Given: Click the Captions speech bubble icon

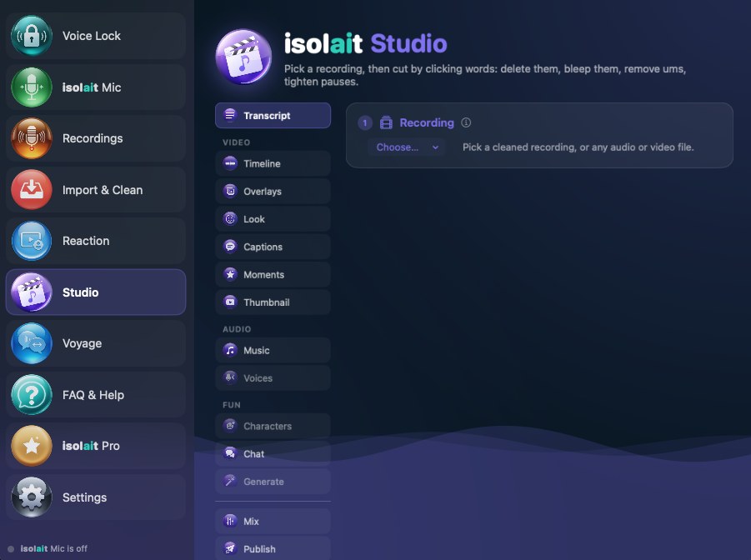Looking at the screenshot, I should point(230,247).
